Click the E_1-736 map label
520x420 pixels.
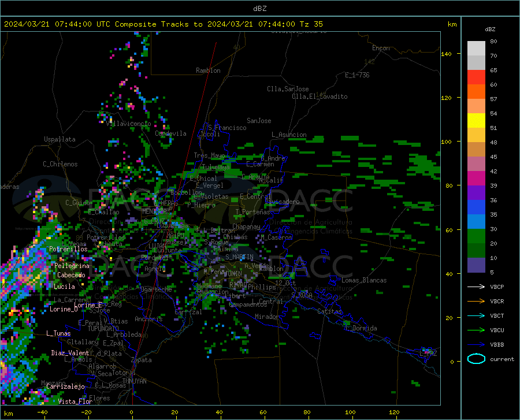click(x=357, y=75)
